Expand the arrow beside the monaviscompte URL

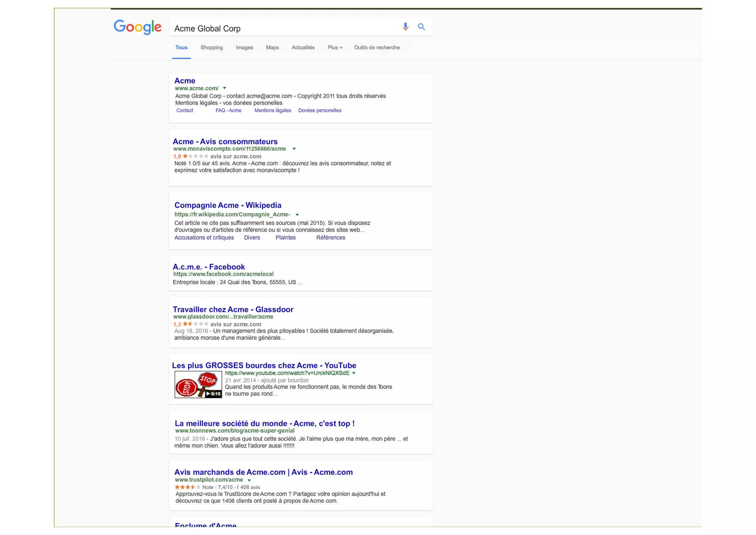[294, 149]
